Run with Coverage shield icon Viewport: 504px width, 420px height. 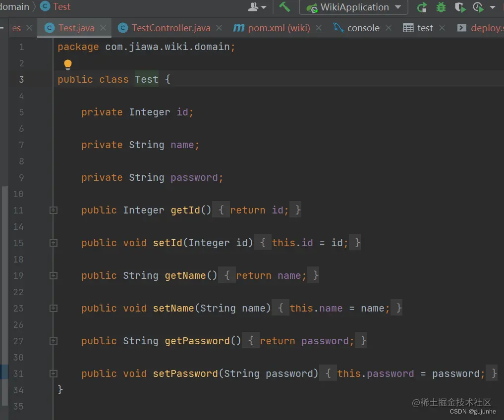click(x=460, y=7)
